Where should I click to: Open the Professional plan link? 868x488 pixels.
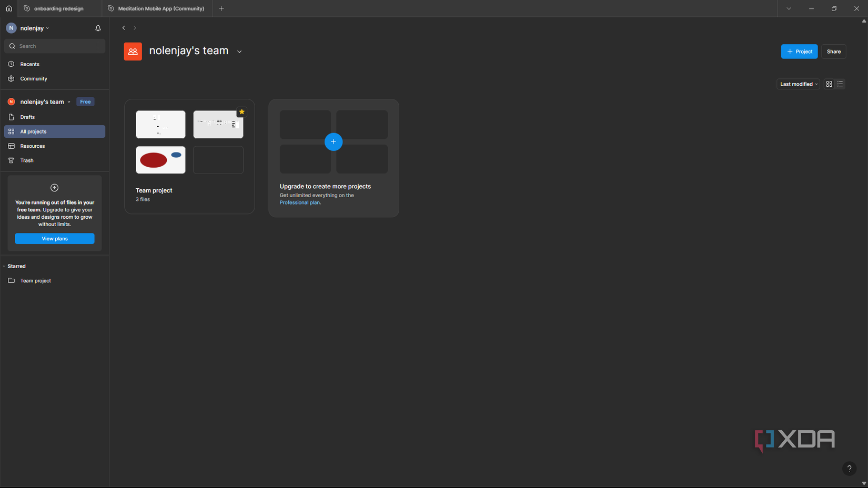tap(299, 202)
